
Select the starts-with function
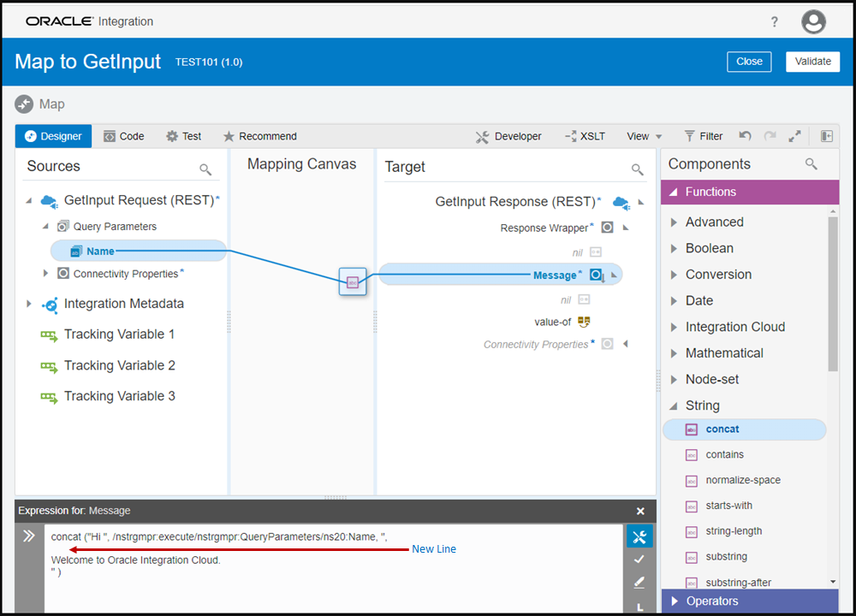[x=728, y=506]
